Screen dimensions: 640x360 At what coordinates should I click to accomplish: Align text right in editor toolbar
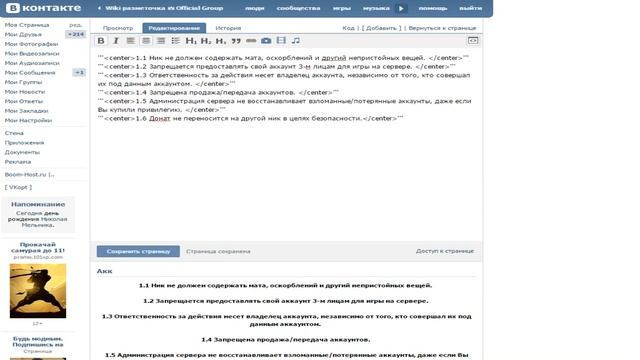161,40
